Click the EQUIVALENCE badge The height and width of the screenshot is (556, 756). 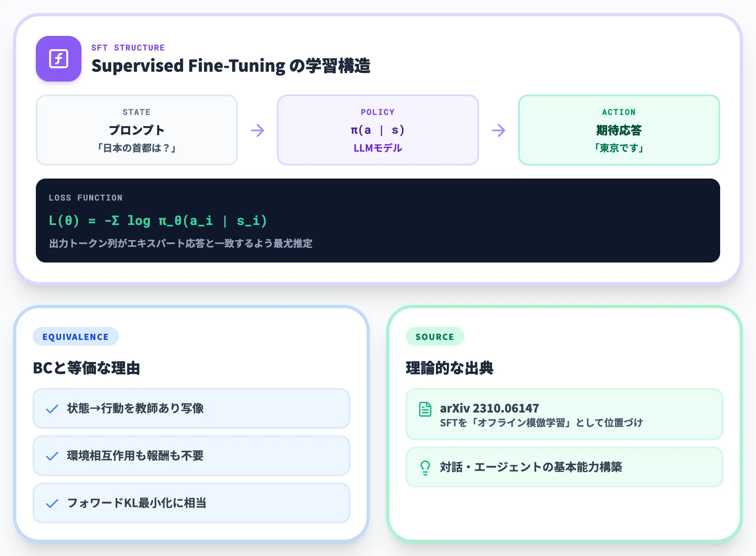76,337
